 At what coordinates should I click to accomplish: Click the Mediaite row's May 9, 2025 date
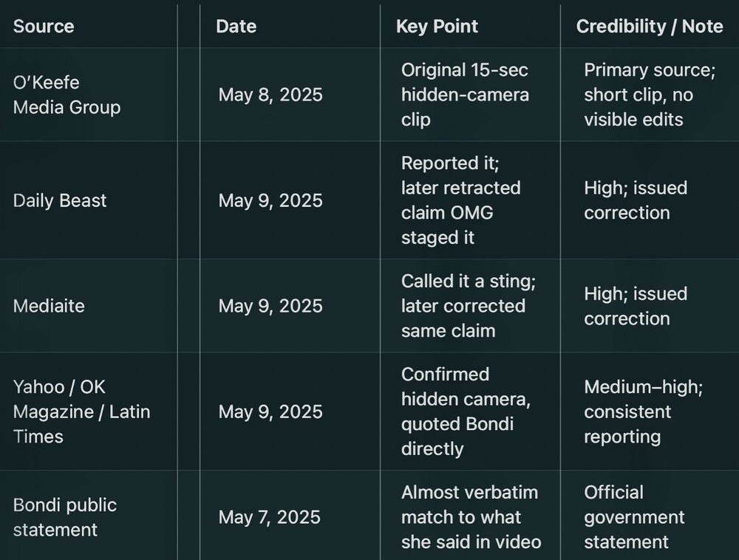pos(270,306)
